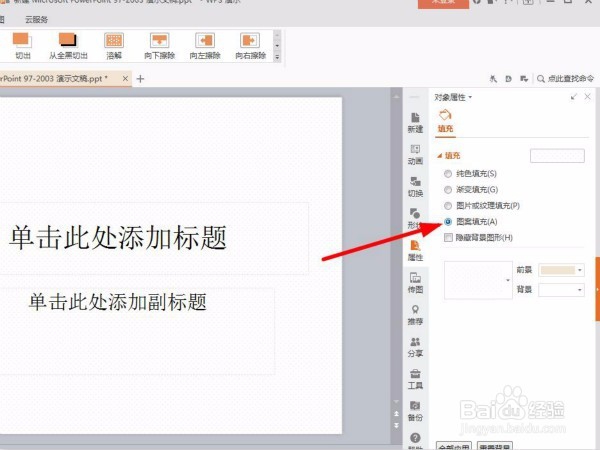Click the 全部应用 apply-all button

click(x=453, y=446)
